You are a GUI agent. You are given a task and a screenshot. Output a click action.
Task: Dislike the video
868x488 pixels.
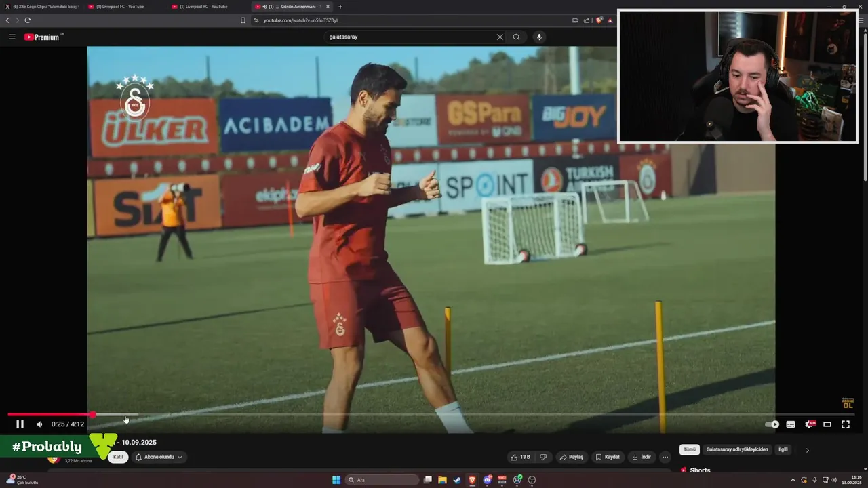[x=542, y=457]
